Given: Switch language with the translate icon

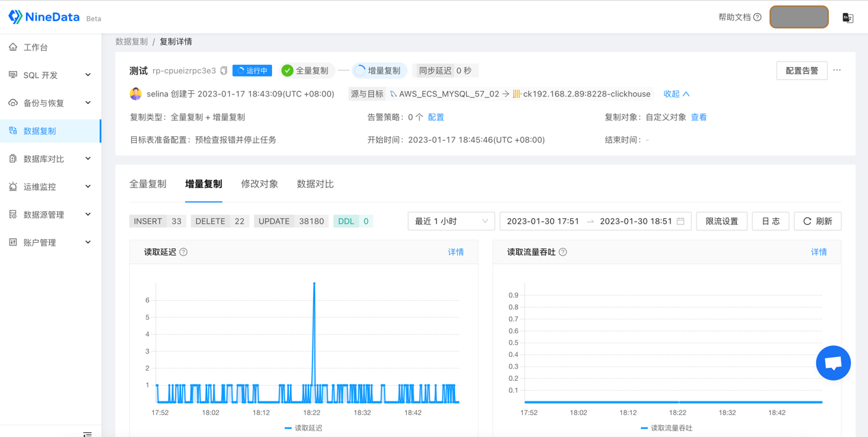Looking at the screenshot, I should tap(847, 18).
